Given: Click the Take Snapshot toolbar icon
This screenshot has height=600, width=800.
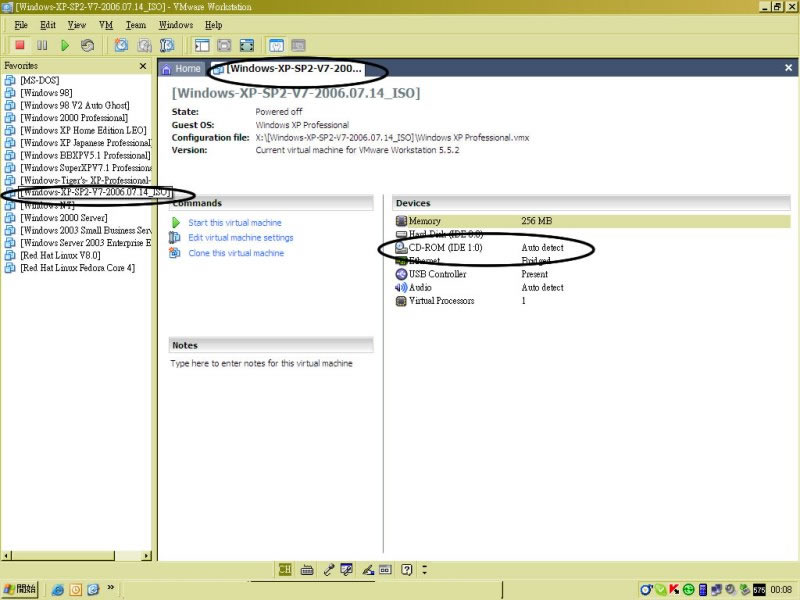Looking at the screenshot, I should pos(121,45).
